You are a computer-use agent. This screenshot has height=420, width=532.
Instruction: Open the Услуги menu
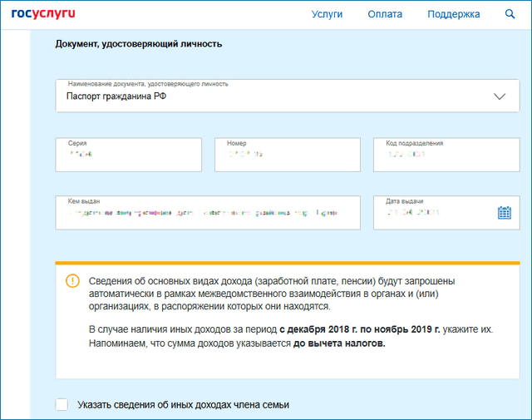327,14
